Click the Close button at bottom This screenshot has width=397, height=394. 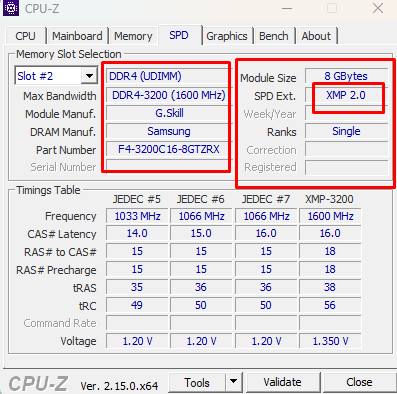[x=359, y=382]
